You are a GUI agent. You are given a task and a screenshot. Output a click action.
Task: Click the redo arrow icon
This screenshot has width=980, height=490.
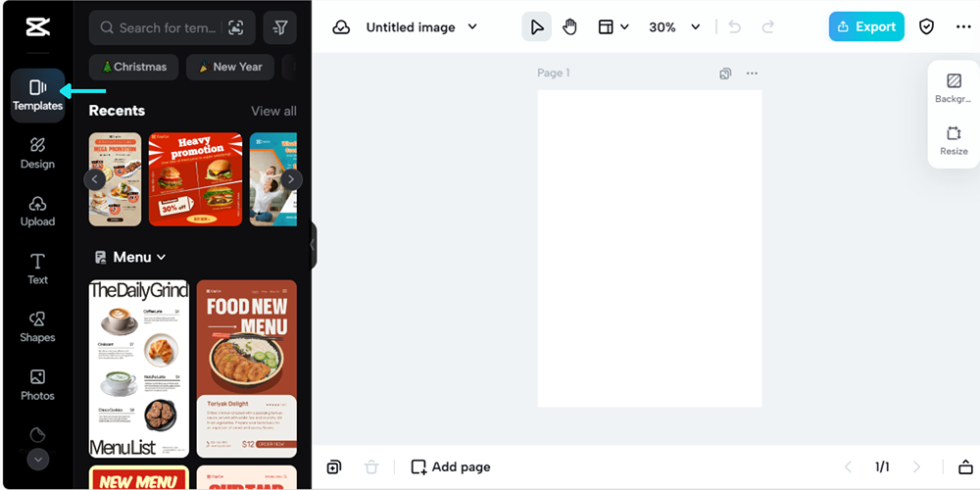(768, 26)
